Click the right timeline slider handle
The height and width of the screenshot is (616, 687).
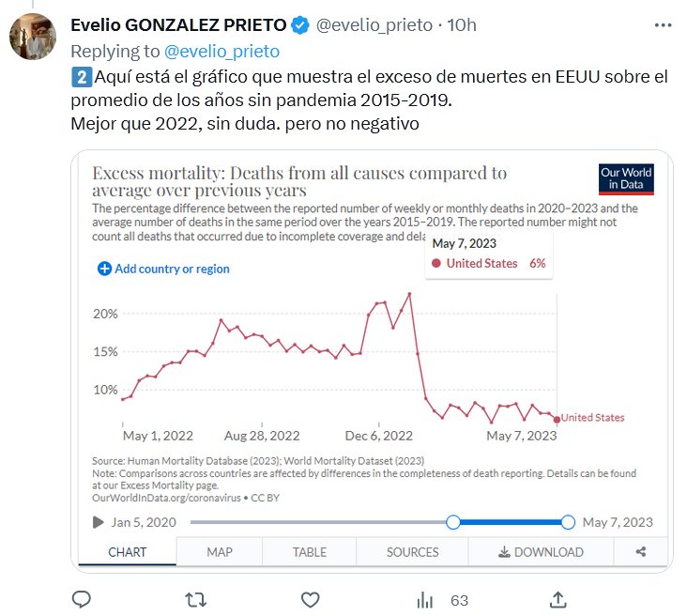coord(568,522)
